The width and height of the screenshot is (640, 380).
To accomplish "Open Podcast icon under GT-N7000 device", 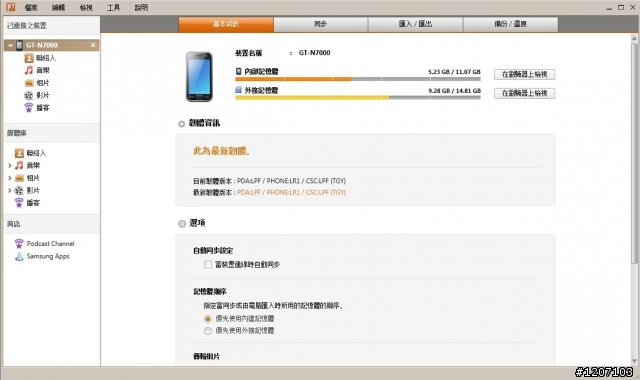I will click(x=29, y=108).
